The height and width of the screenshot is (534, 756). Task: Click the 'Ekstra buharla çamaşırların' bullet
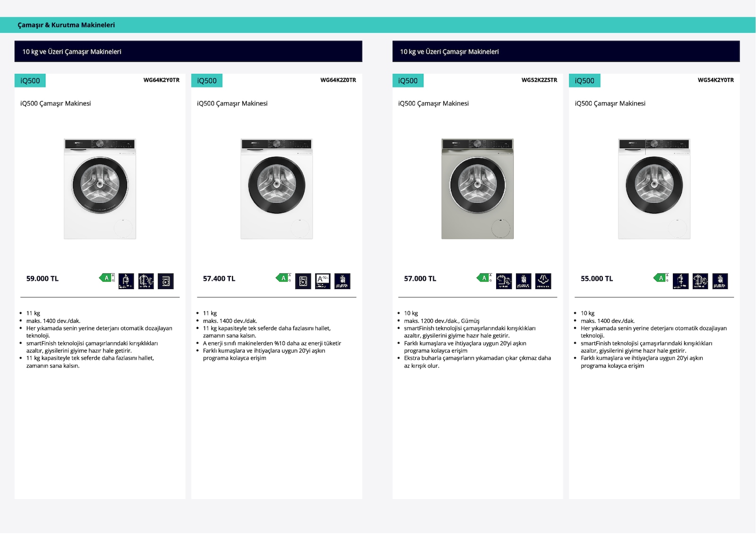pos(477,362)
